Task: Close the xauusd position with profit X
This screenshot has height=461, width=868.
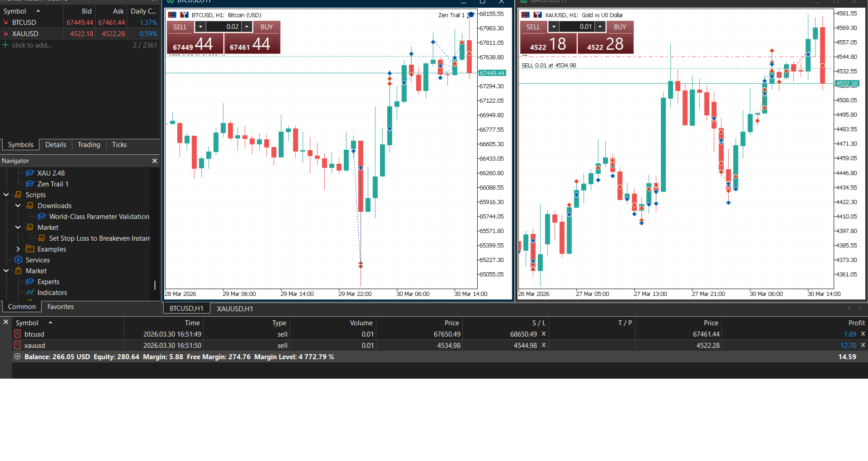Action: pyautogui.click(x=863, y=345)
